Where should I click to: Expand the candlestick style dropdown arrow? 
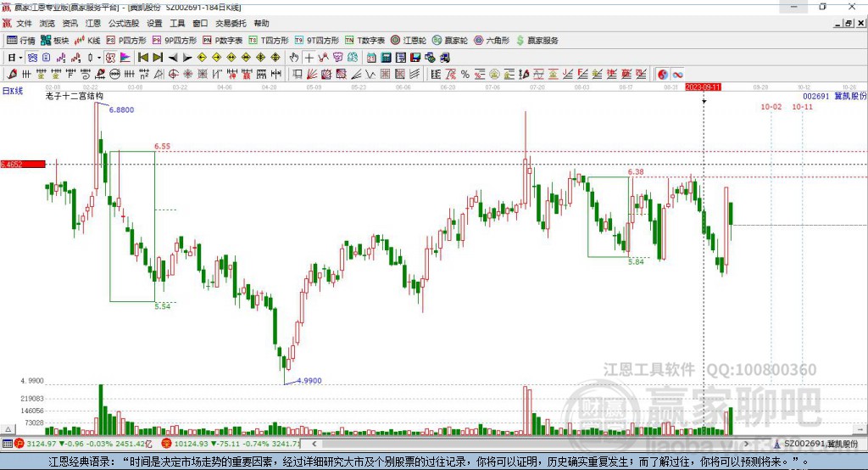(99, 58)
